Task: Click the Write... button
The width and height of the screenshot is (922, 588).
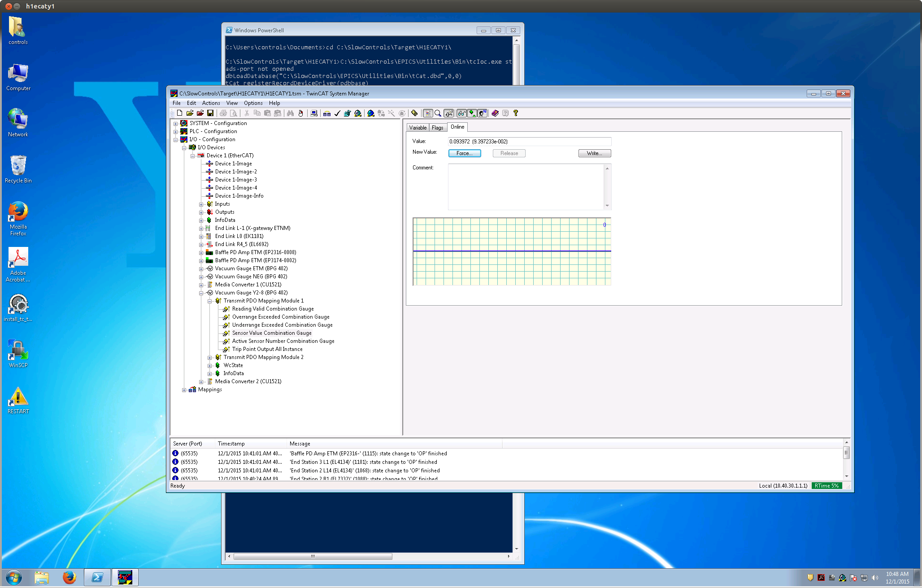Action: coord(595,153)
